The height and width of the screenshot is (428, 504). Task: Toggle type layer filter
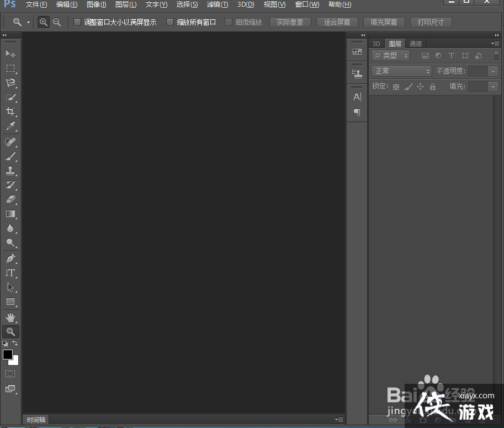pos(452,55)
